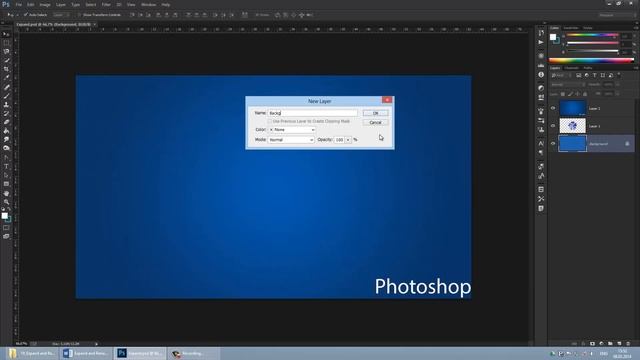Select the Magic Wand tool
This screenshot has width=640, height=360.
(6, 60)
